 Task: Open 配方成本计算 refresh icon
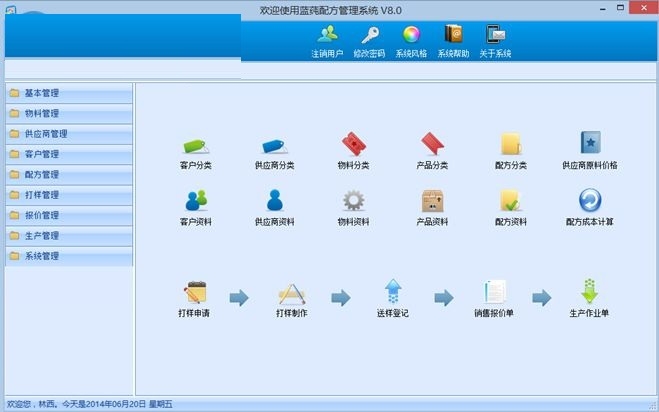[x=590, y=200]
